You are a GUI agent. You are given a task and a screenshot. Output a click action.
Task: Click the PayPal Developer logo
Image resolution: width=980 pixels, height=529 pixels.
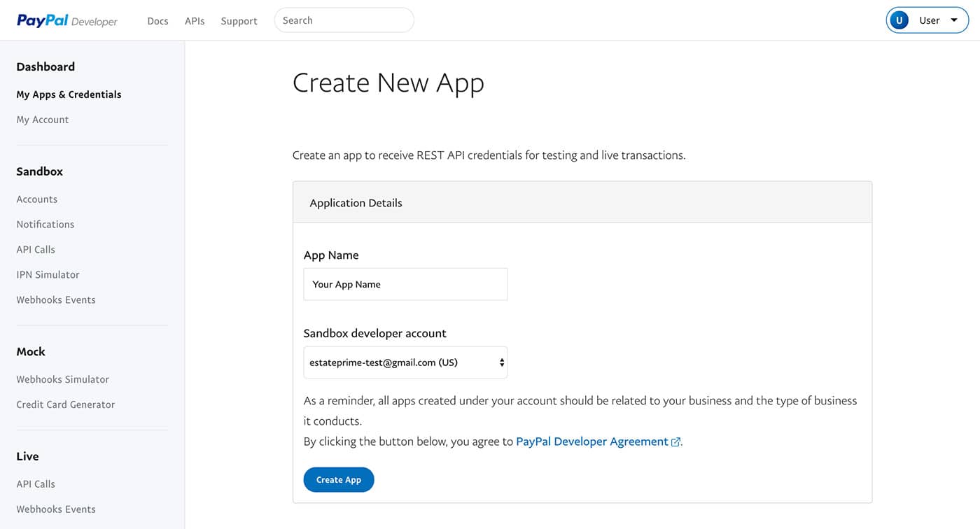67,20
